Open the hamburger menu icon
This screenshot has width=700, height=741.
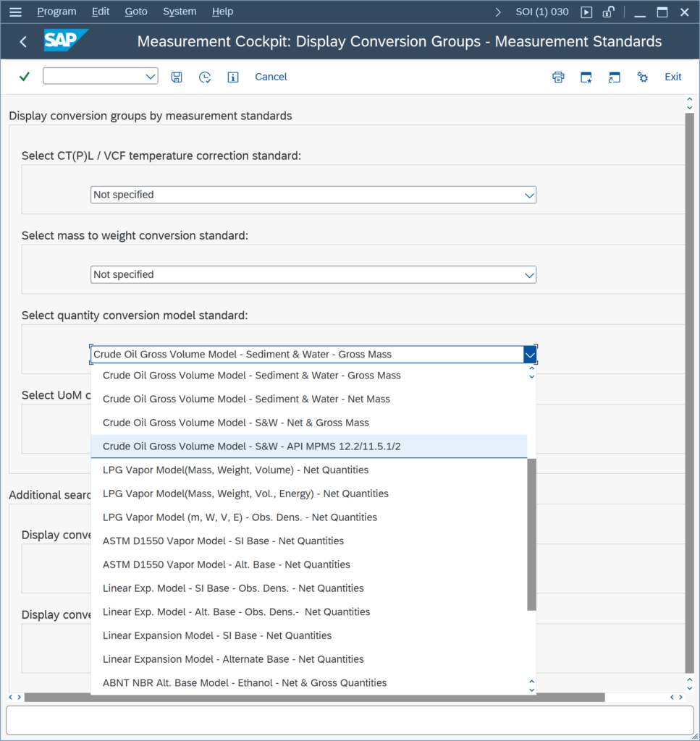[x=16, y=12]
